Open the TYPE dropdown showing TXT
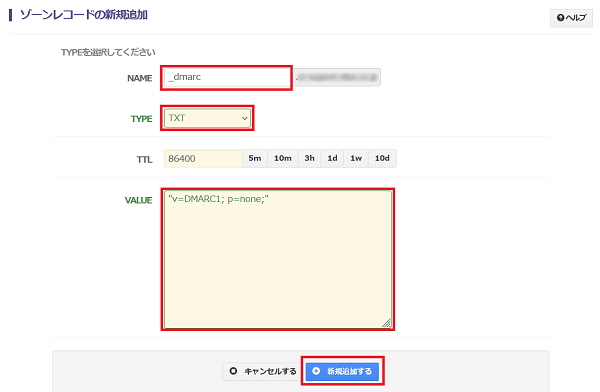The width and height of the screenshot is (600, 392). pos(207,118)
